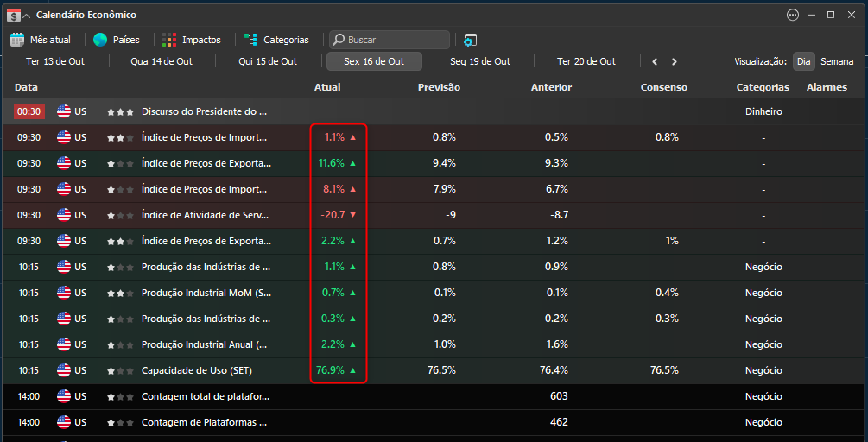Click star rating of Contagem de Plataformas
The image size is (868, 442).
click(x=121, y=422)
